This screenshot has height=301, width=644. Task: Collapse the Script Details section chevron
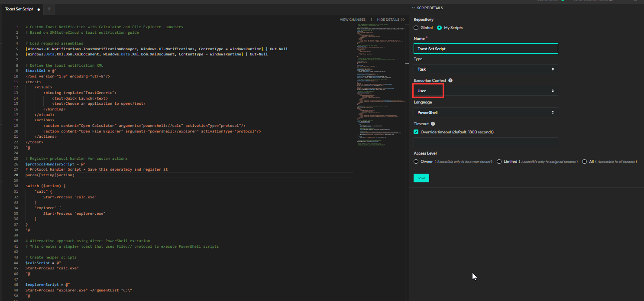coord(414,8)
